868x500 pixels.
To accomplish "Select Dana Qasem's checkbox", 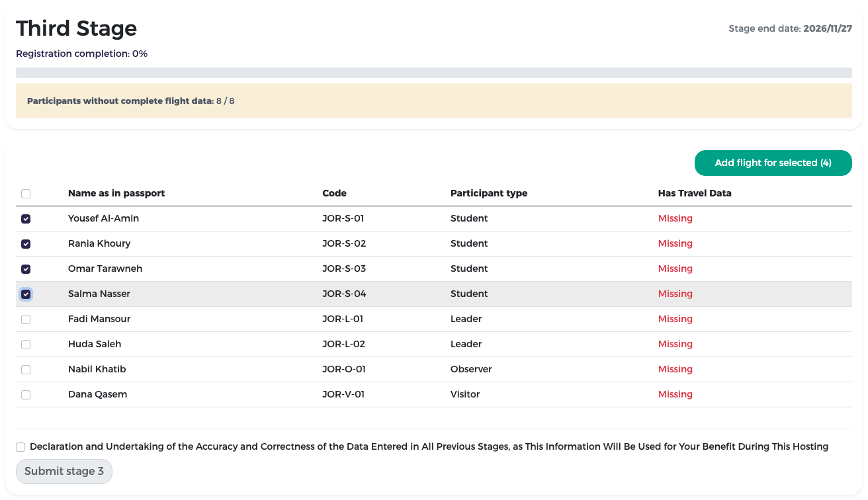I will [26, 395].
